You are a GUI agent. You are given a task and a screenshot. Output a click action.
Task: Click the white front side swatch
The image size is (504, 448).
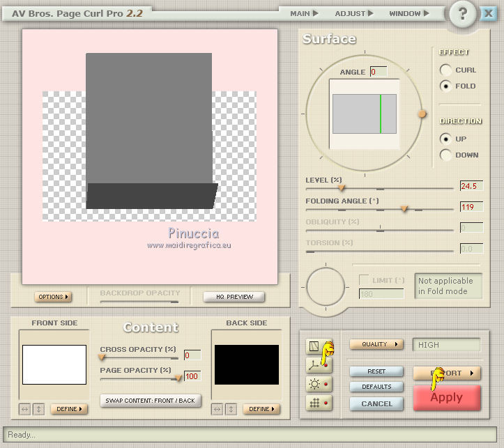click(54, 364)
